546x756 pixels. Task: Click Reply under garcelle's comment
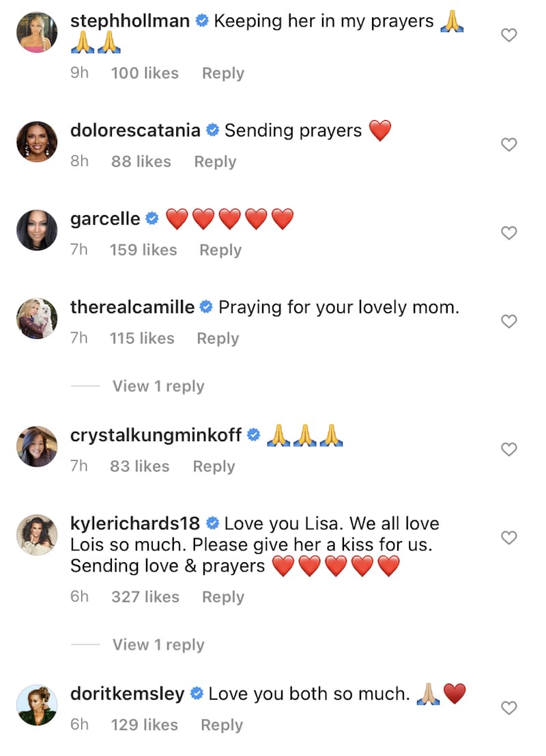tap(220, 250)
